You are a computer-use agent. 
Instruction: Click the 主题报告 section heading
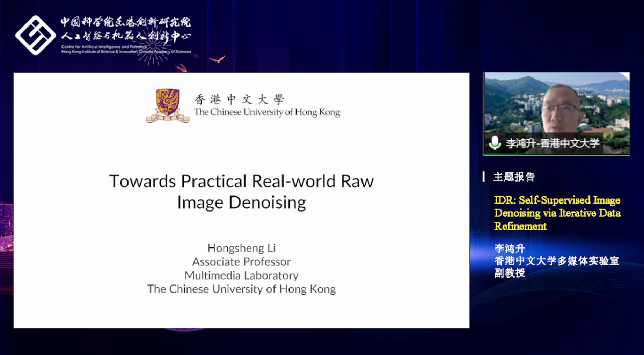tap(514, 177)
